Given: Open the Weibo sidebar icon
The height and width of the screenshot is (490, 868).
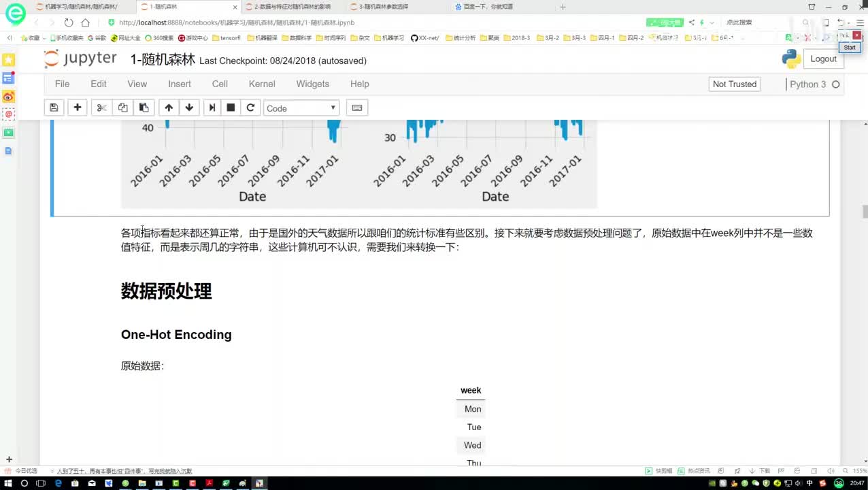Looking at the screenshot, I should tap(8, 97).
